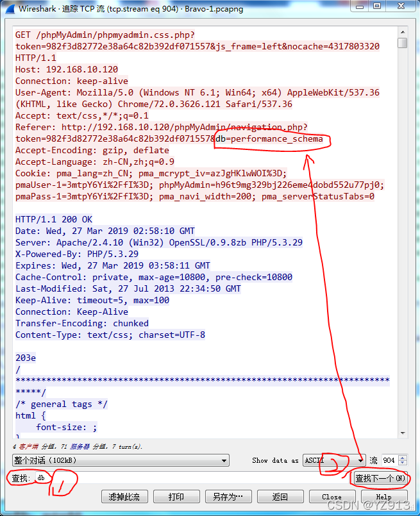
Task: Increase the stream number with up arrow
Action: [404, 458]
